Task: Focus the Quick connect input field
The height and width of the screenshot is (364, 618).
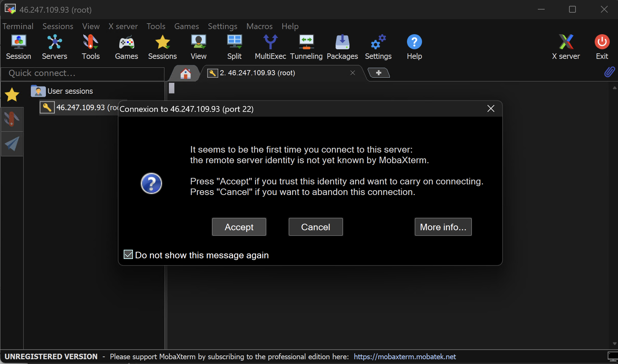Action: coord(83,74)
